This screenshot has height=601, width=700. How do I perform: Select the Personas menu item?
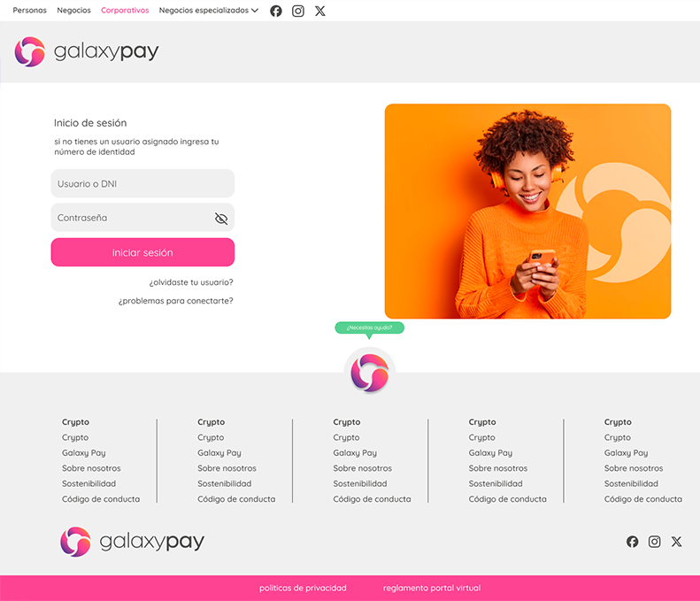[29, 11]
